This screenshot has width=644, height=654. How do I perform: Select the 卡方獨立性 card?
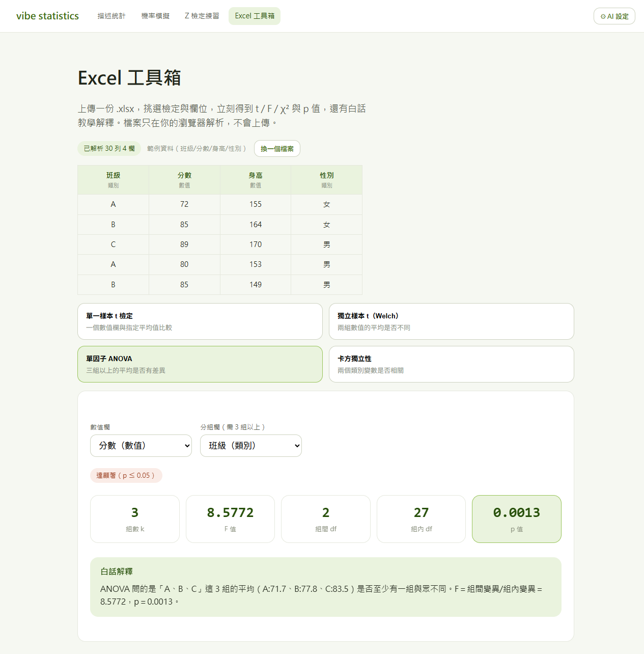click(452, 364)
